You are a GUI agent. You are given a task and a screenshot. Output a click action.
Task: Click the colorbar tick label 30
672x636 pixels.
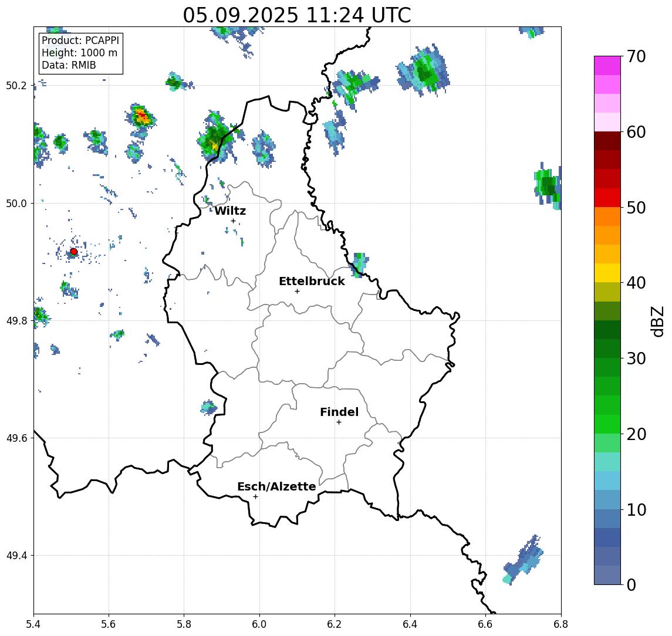pyautogui.click(x=636, y=358)
